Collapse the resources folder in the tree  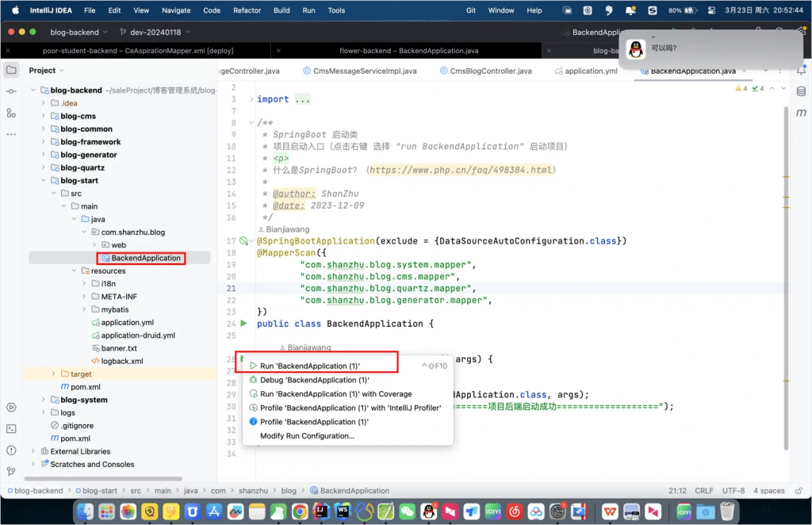(75, 271)
